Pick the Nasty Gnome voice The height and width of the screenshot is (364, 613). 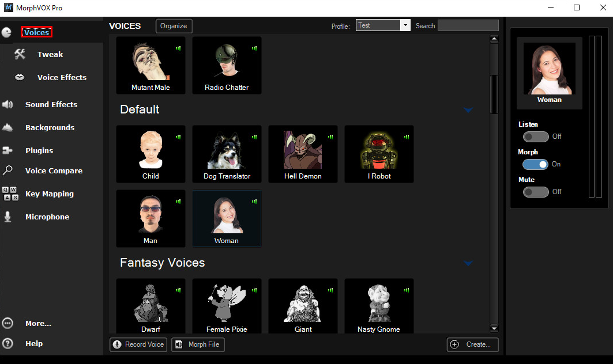379,306
